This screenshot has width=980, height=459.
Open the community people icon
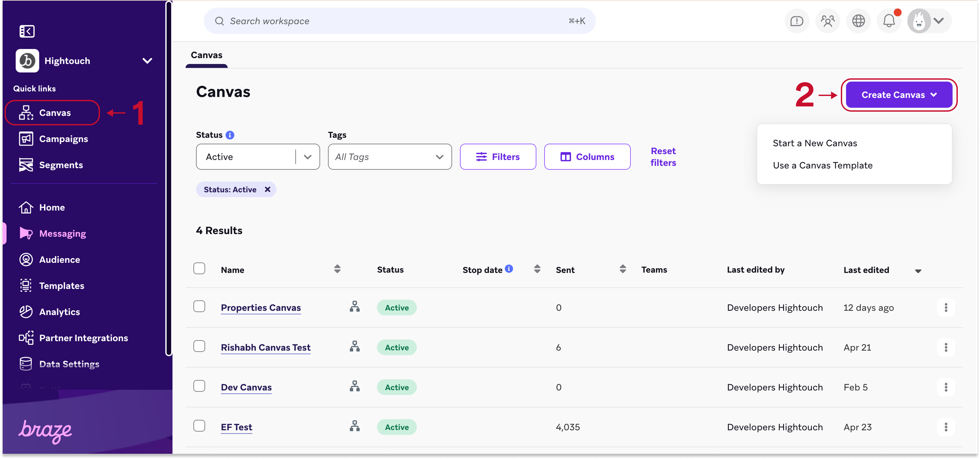click(827, 21)
